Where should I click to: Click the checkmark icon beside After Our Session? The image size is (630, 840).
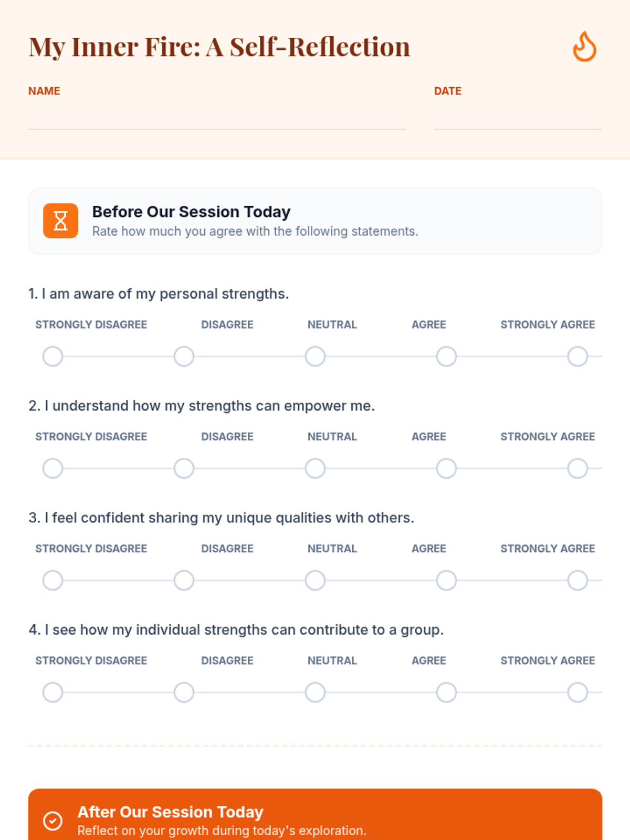point(52,821)
